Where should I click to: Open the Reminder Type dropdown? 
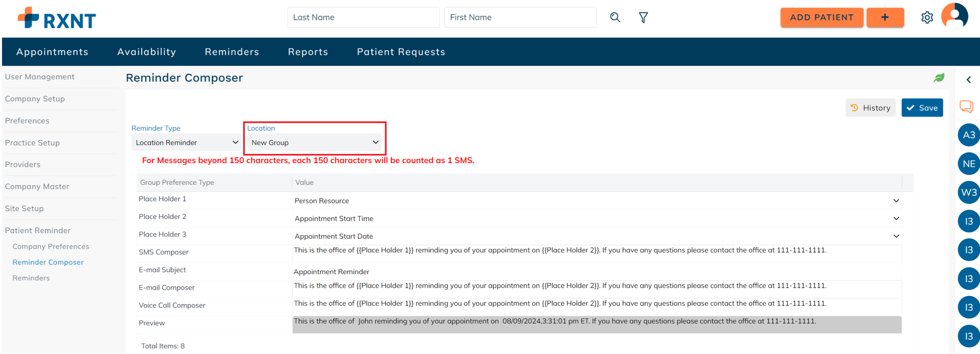coord(186,142)
